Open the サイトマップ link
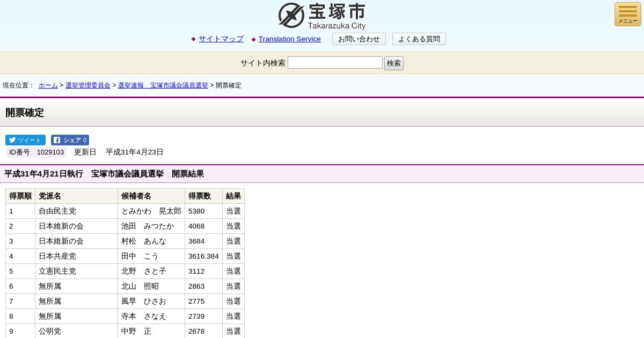The image size is (644, 338). pos(221,39)
